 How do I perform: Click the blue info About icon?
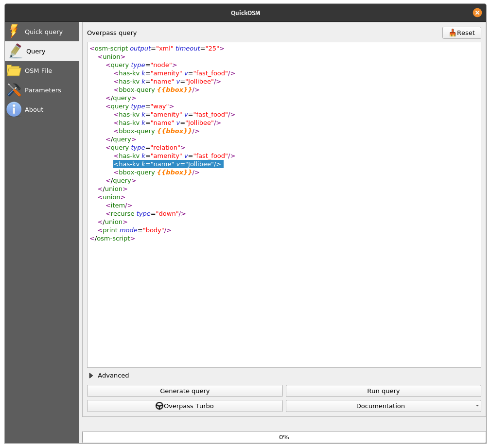click(x=14, y=109)
